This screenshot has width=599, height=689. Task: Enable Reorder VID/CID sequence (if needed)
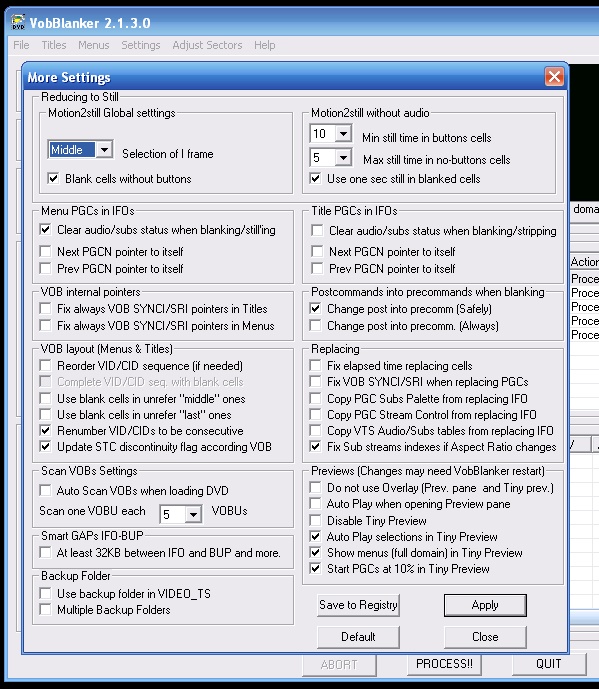pos(45,366)
